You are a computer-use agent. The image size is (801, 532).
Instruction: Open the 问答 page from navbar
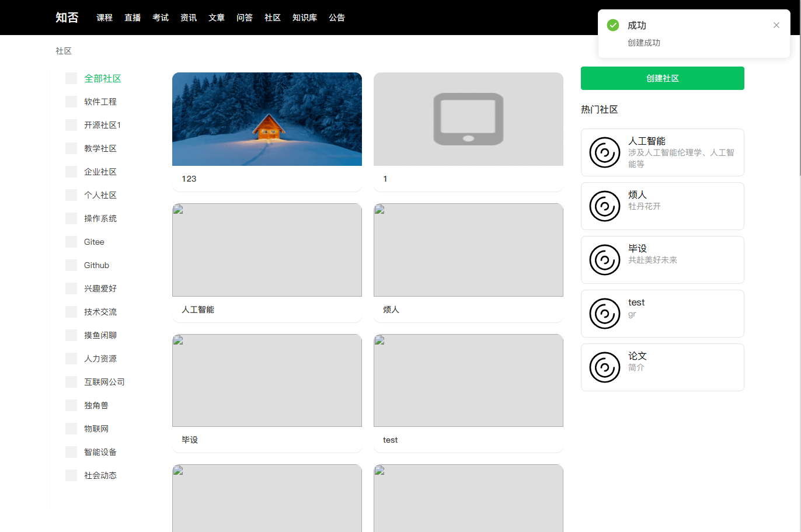[244, 18]
